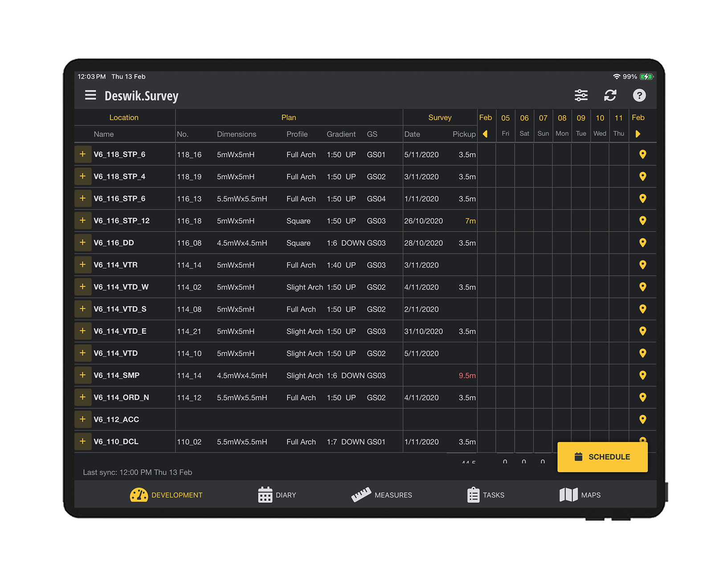The height and width of the screenshot is (579, 728).
Task: Select the V6_114_VTR Full Arch profile
Action: click(x=301, y=265)
